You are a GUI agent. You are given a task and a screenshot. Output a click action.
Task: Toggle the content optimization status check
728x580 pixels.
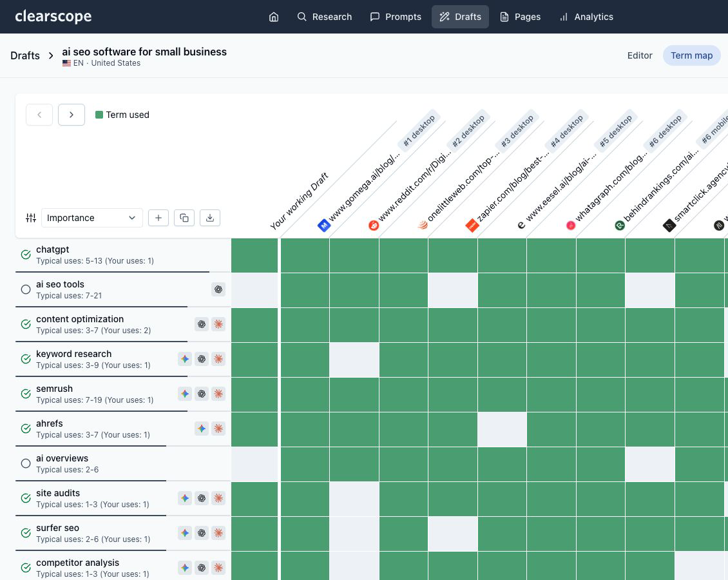(26, 324)
